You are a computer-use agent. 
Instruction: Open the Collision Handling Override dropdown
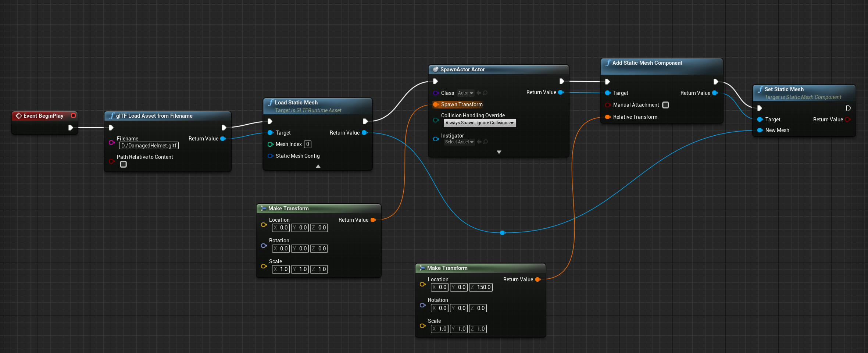point(479,123)
